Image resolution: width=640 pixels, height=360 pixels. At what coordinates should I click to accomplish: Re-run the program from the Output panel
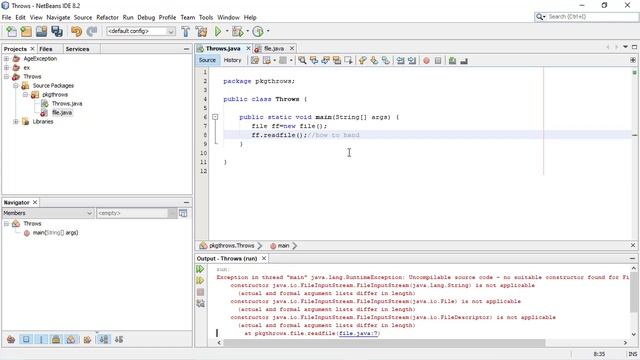coord(200,269)
